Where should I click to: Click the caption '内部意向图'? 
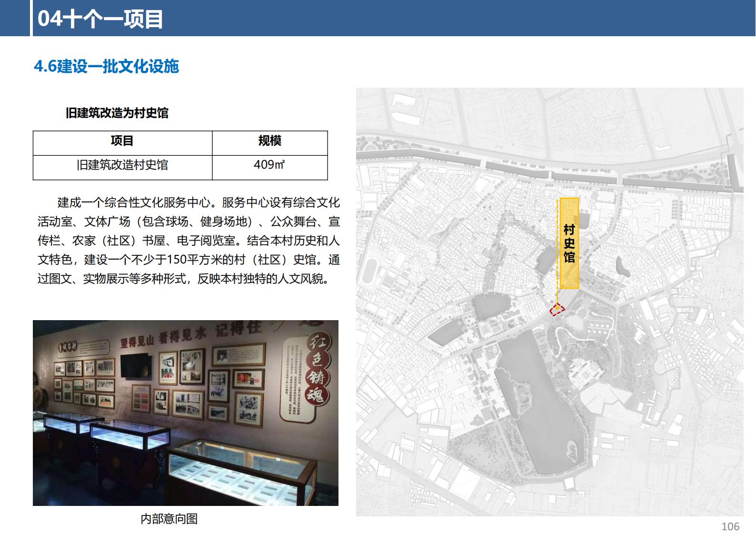click(x=169, y=519)
